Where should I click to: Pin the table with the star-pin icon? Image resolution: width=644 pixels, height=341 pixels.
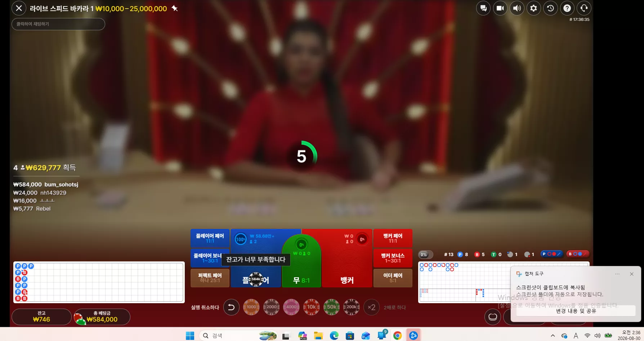click(175, 8)
